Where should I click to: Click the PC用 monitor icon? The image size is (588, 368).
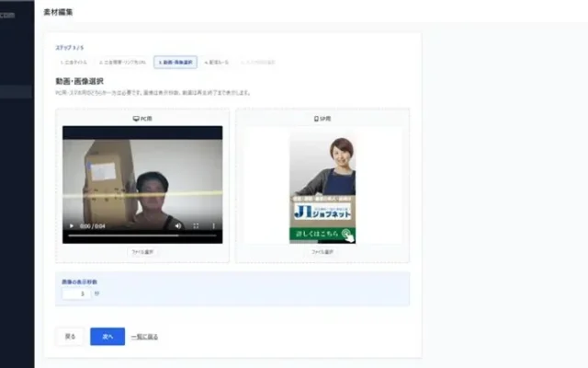pyautogui.click(x=136, y=119)
